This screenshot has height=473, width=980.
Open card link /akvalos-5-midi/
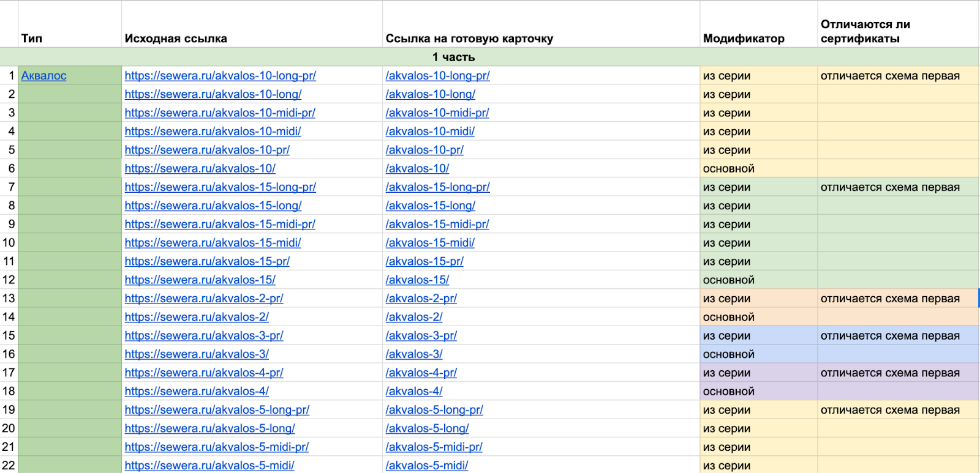(427, 466)
